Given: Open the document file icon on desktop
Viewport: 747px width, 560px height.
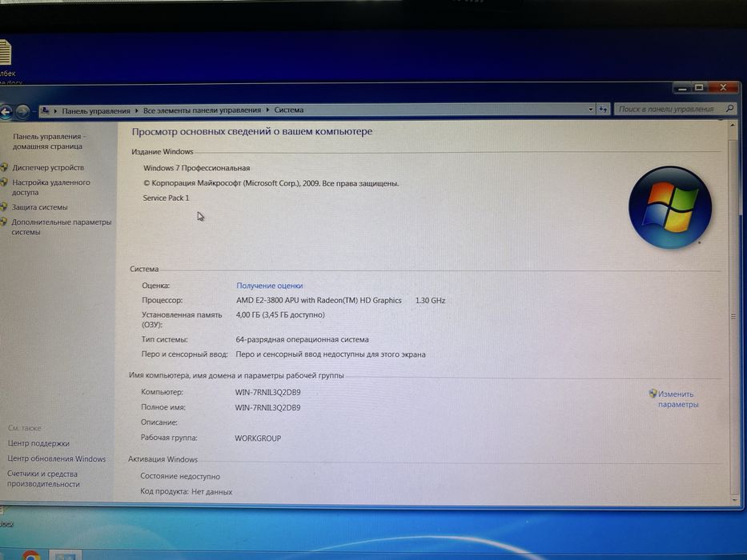Looking at the screenshot, I should click(x=6, y=52).
